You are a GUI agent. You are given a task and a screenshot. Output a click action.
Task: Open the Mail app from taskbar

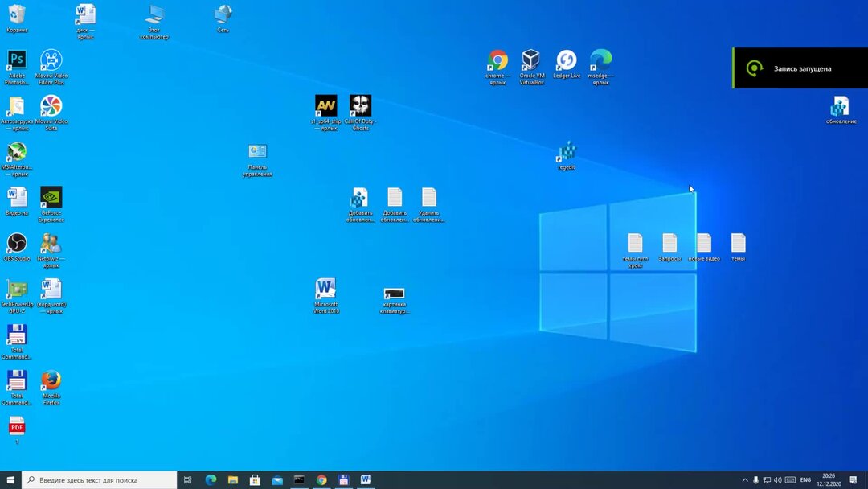[x=277, y=479]
